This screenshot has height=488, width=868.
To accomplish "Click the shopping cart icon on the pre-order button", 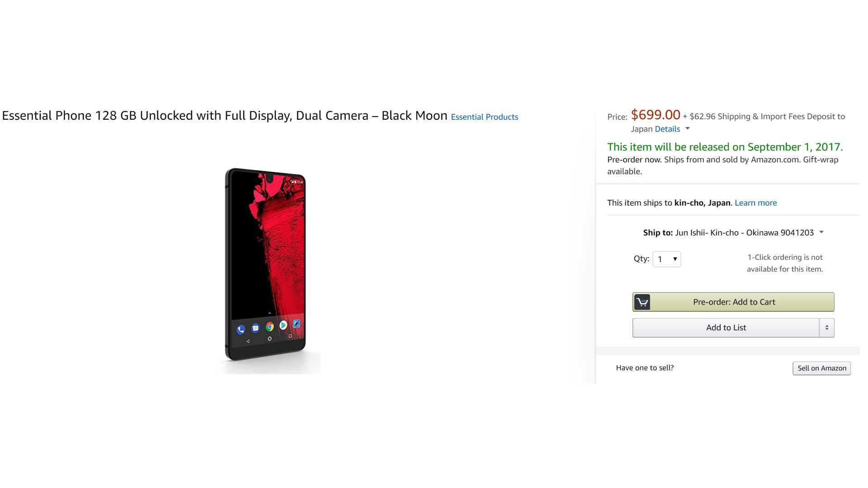I will (642, 302).
